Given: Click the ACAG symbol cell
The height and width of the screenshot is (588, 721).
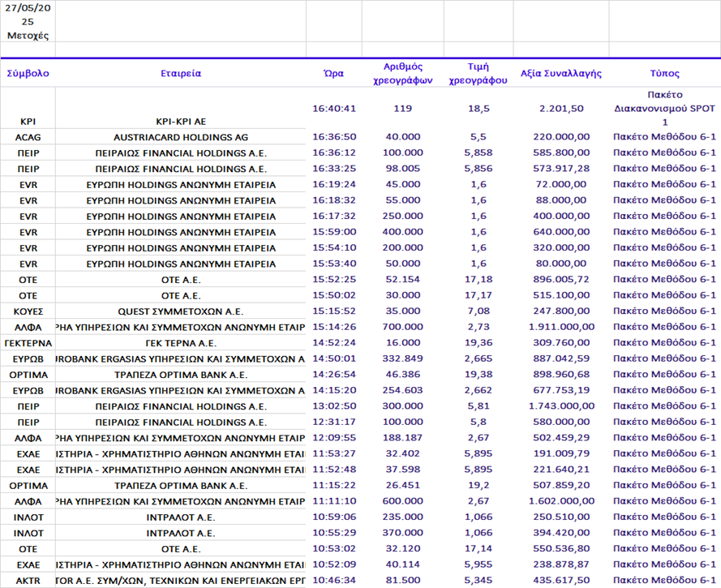Looking at the screenshot, I should [28, 137].
